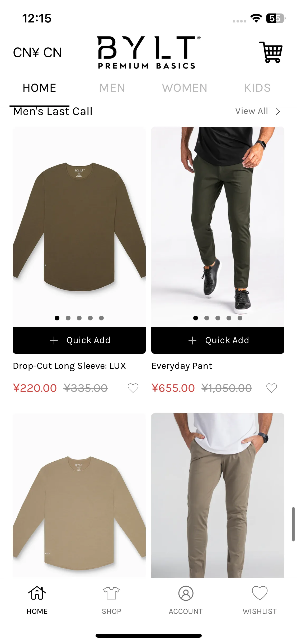Open the CN¥ CN currency selector
The image size is (297, 644).
(x=37, y=52)
